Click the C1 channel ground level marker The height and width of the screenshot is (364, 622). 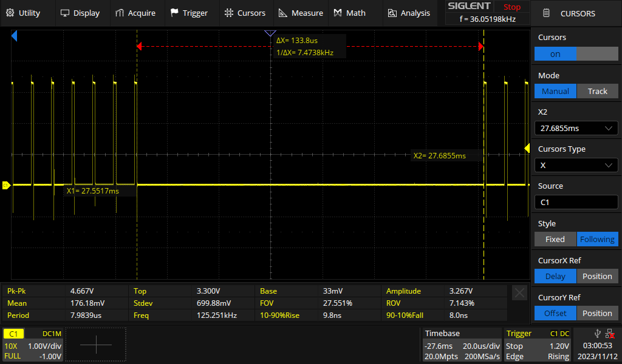click(6, 185)
